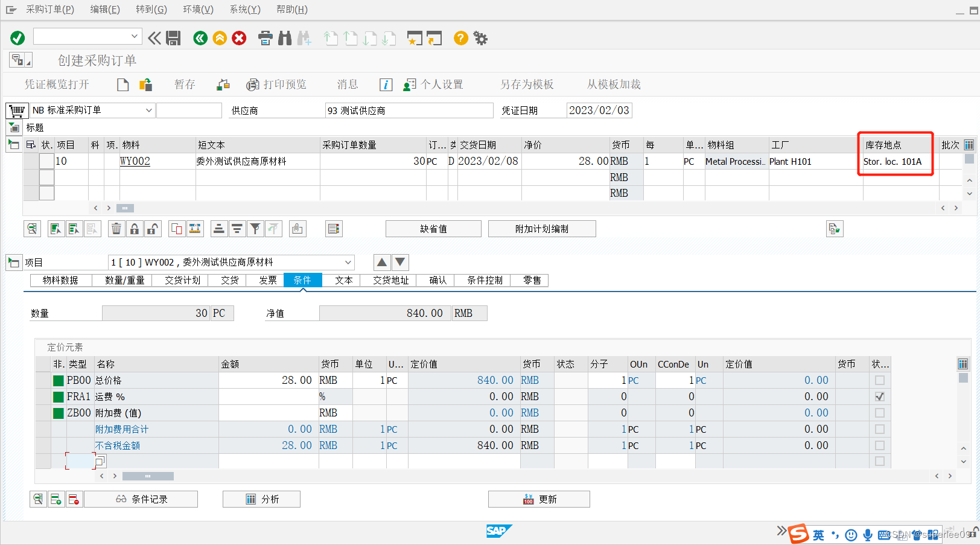Click the 条件记录 button
This screenshot has width=980, height=545.
point(141,499)
